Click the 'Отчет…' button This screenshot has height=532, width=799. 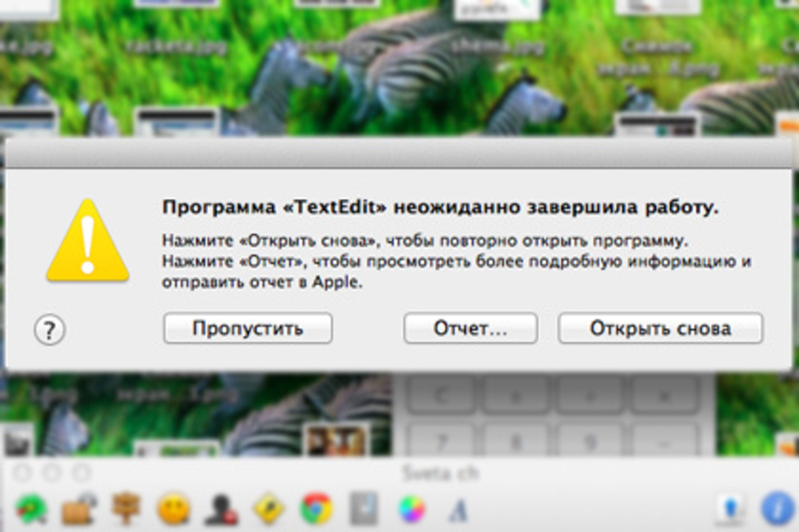471,328
